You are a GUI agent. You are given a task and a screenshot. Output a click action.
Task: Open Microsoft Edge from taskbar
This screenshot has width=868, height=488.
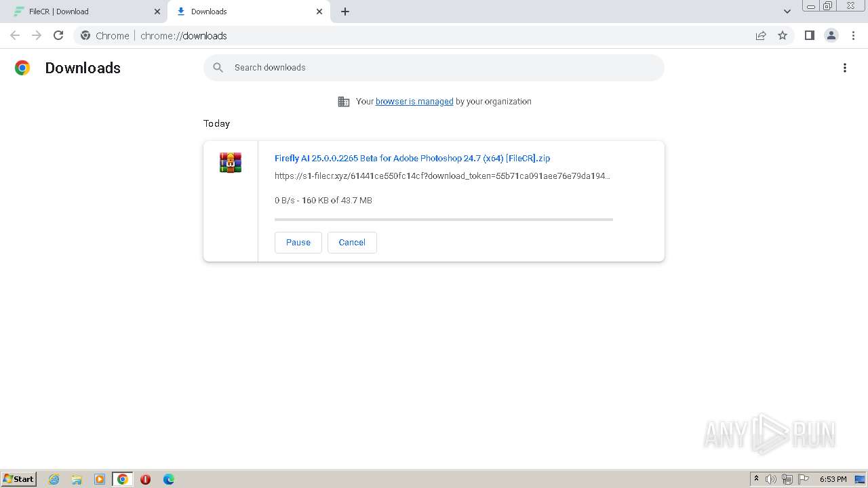tap(169, 479)
